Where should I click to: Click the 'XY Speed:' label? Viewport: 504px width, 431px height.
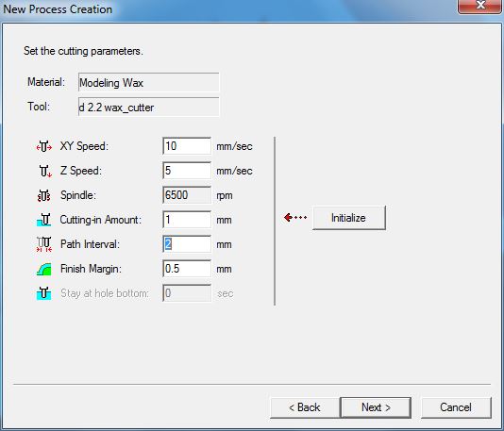pos(84,146)
